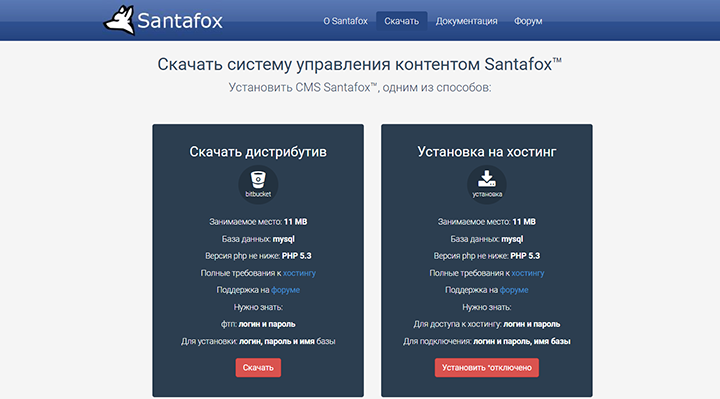Go to the Форум menu item
720x399 pixels.
click(528, 21)
